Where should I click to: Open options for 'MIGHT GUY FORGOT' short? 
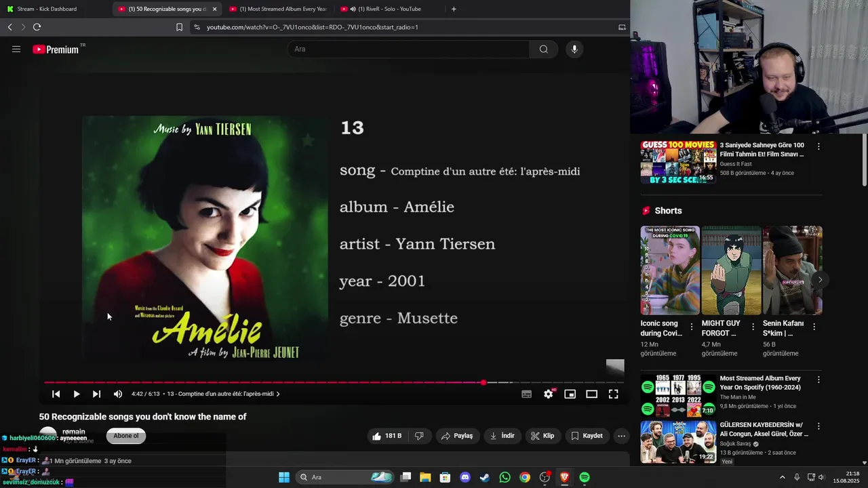tap(753, 327)
